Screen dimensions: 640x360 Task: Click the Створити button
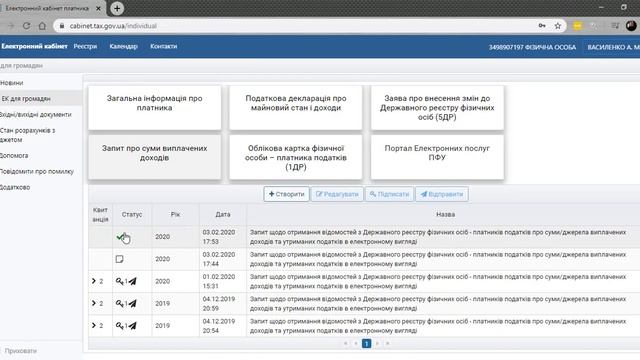287,194
